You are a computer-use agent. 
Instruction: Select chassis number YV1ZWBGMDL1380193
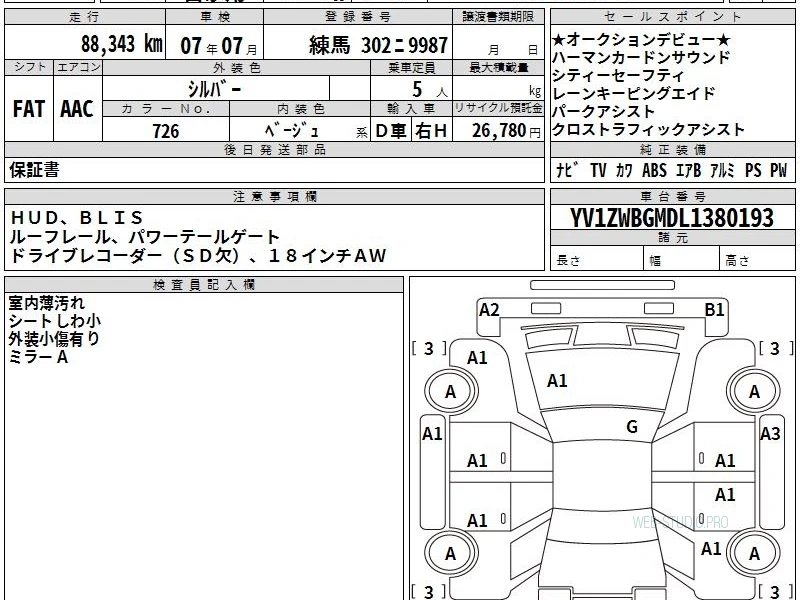(672, 218)
